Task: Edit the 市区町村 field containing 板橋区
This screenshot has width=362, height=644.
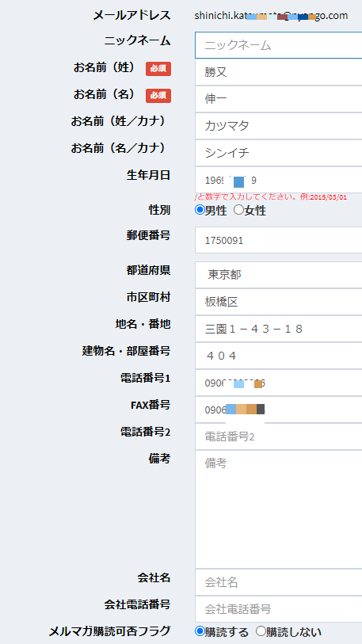Action: [279, 302]
